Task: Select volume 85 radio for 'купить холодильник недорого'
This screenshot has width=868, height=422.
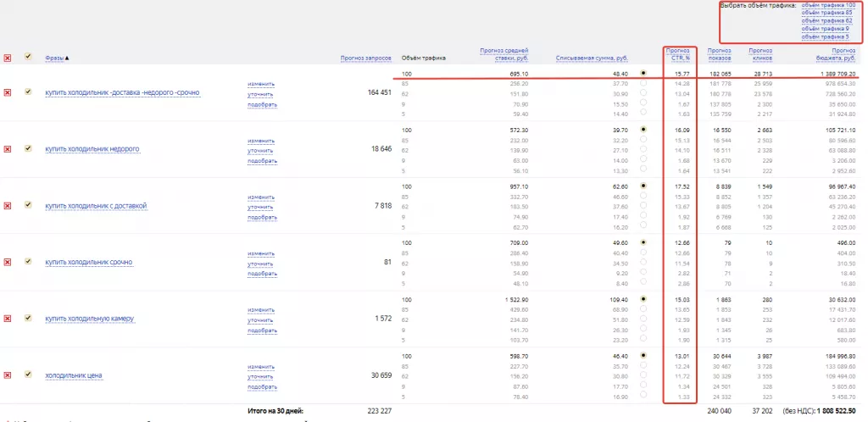Action: coord(643,139)
